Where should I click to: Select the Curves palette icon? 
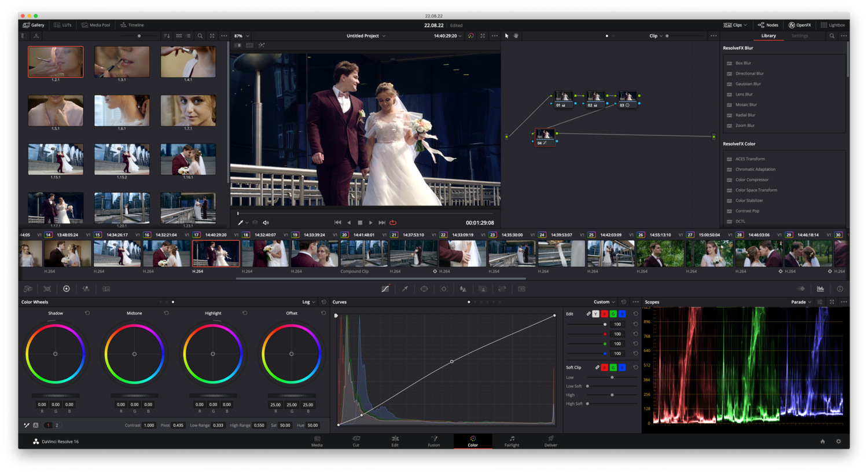(385, 289)
